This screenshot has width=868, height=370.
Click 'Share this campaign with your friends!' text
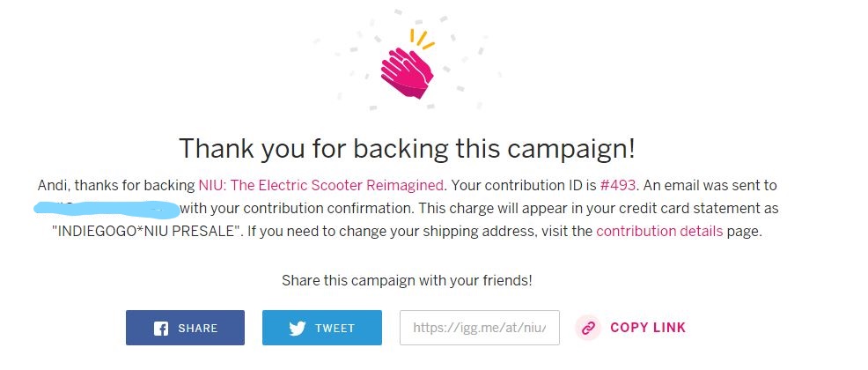click(407, 280)
